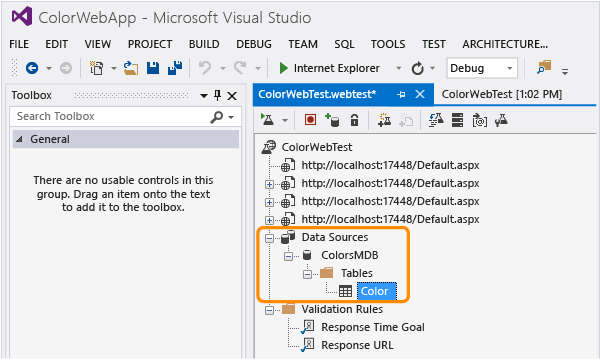Open the Refresh button dropdown arrow

point(432,68)
